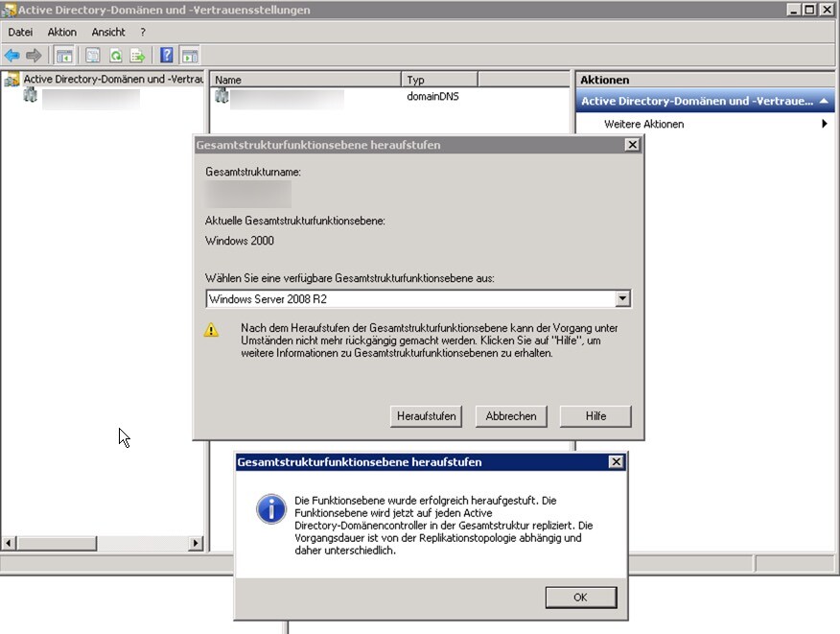Sort by the Name column header
840x634 pixels.
[x=305, y=80]
